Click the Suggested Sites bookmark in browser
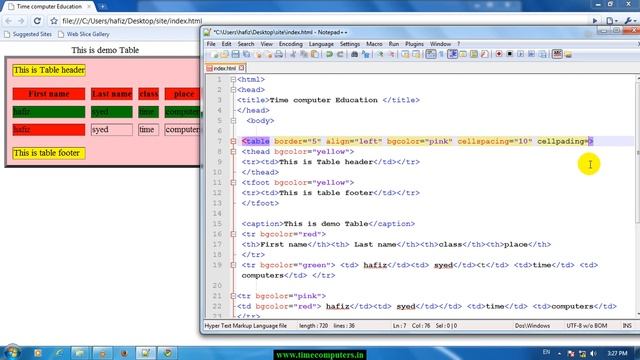Screen dimensions: 640x360 28,34
